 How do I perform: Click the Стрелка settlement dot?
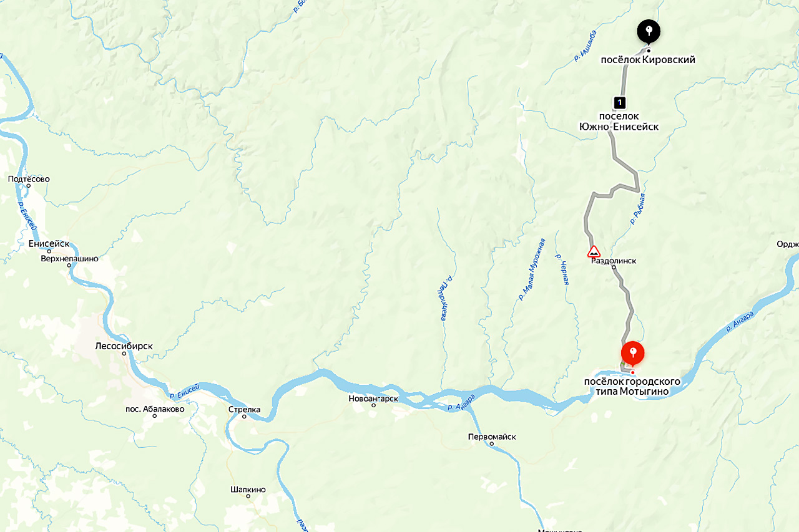pyautogui.click(x=244, y=417)
